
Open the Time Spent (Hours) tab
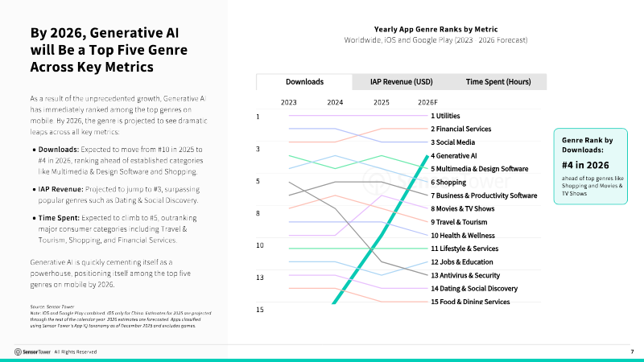click(x=497, y=82)
